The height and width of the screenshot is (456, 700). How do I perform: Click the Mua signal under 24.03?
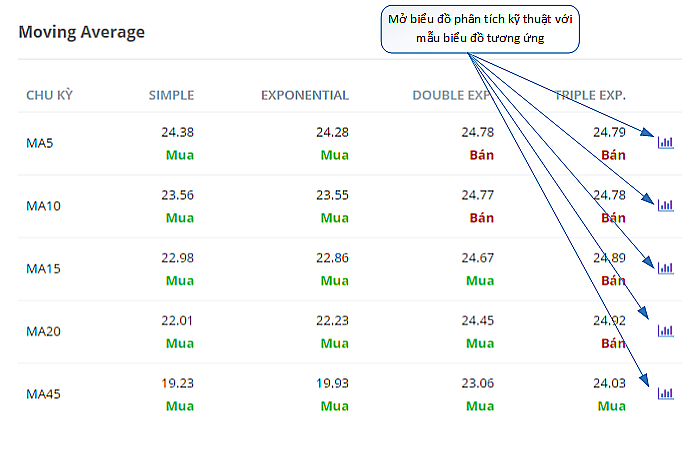(x=612, y=406)
